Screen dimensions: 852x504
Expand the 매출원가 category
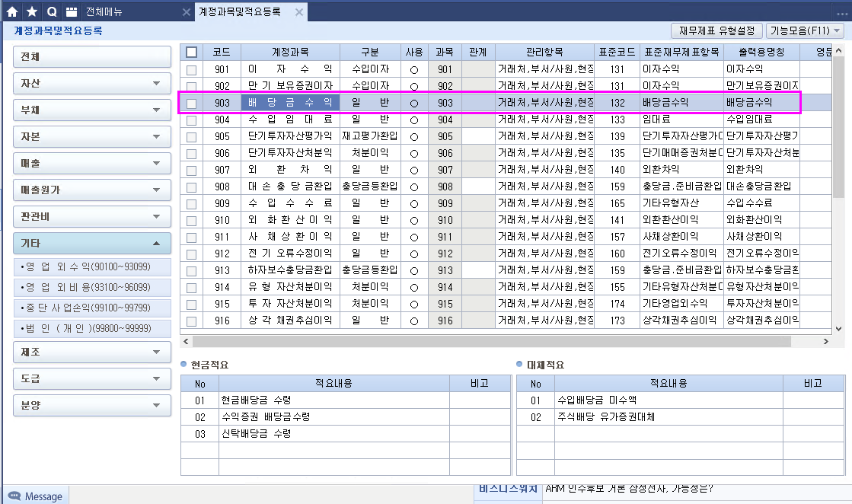tap(92, 190)
